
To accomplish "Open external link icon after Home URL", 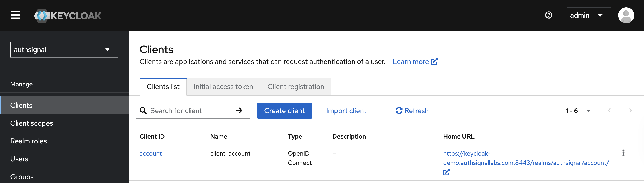I will (446, 172).
